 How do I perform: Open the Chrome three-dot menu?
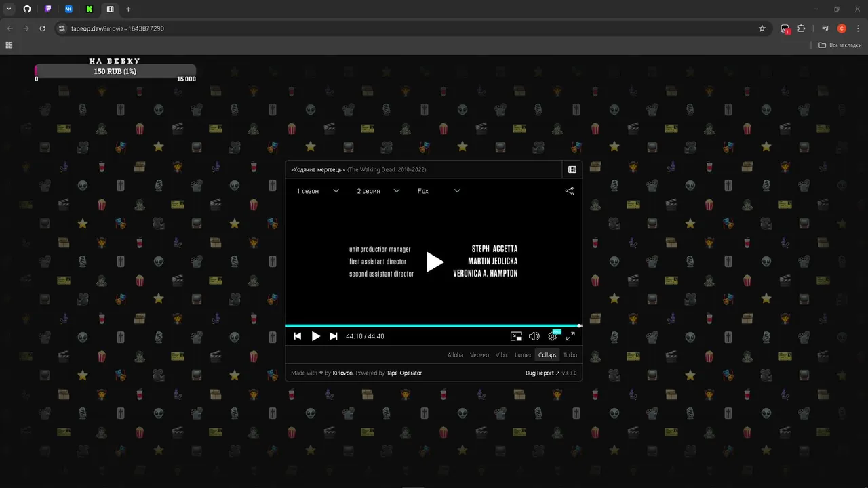859,28
